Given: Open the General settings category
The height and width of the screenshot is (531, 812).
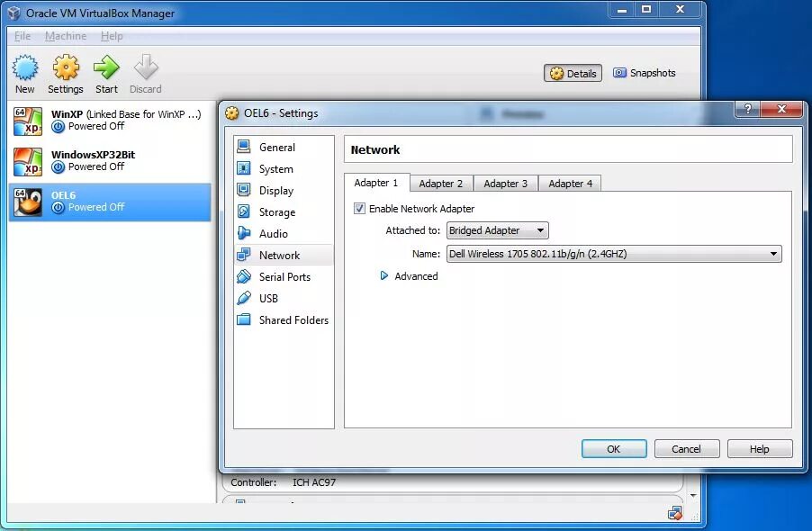Looking at the screenshot, I should tap(284, 148).
